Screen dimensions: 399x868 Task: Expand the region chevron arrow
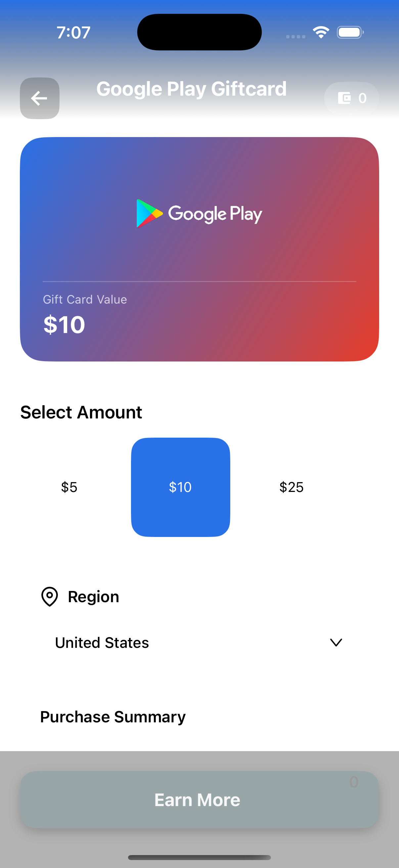(336, 642)
